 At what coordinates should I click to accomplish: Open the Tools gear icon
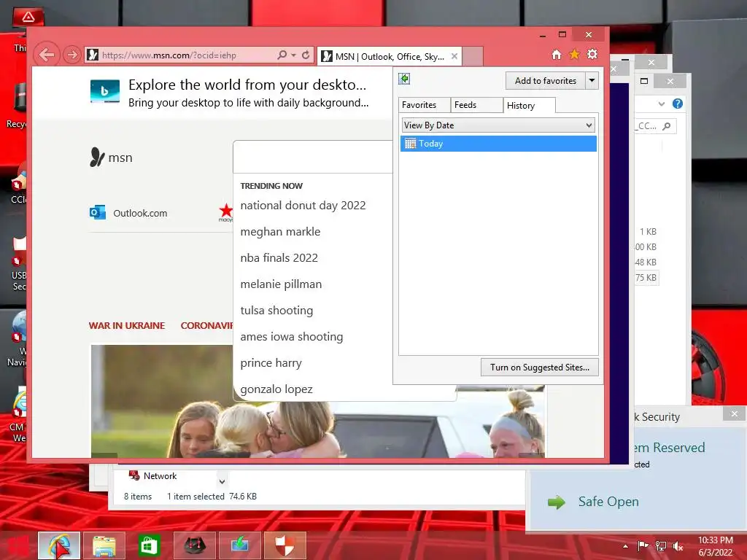point(592,54)
